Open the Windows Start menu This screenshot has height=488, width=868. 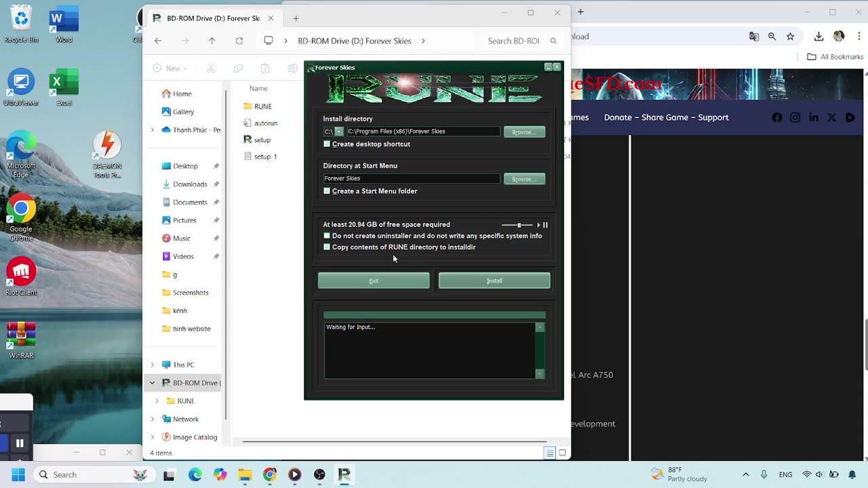18,474
